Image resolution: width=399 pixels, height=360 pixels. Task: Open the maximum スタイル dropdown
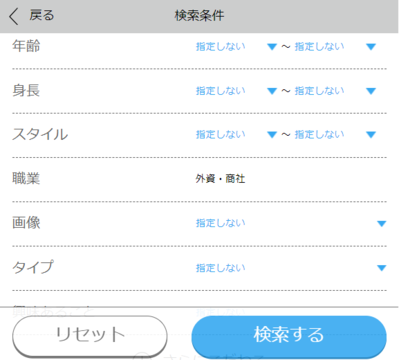(335, 135)
